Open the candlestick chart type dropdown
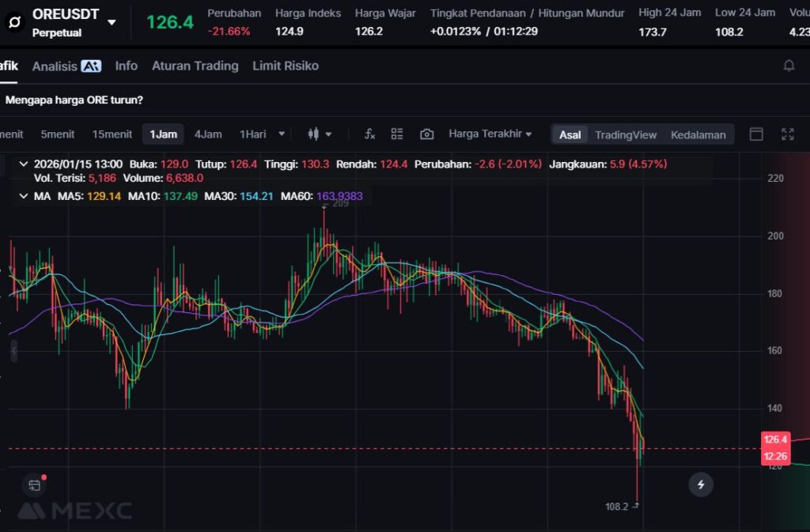The width and height of the screenshot is (810, 532). [x=319, y=134]
